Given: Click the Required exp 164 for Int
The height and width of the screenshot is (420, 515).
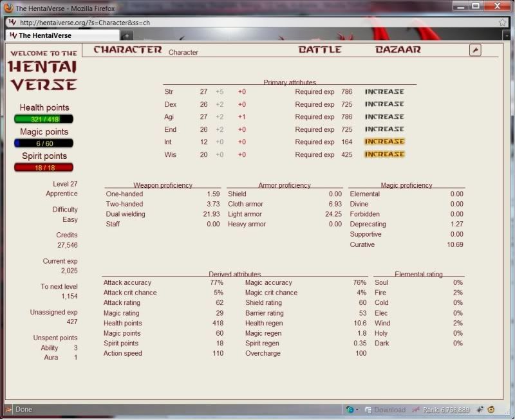Looking at the screenshot, I should [x=324, y=142].
